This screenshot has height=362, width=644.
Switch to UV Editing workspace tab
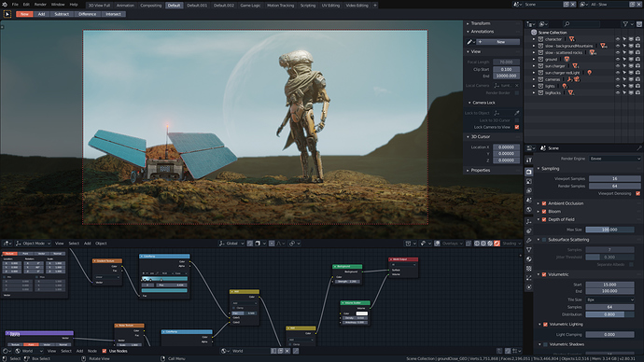click(330, 6)
